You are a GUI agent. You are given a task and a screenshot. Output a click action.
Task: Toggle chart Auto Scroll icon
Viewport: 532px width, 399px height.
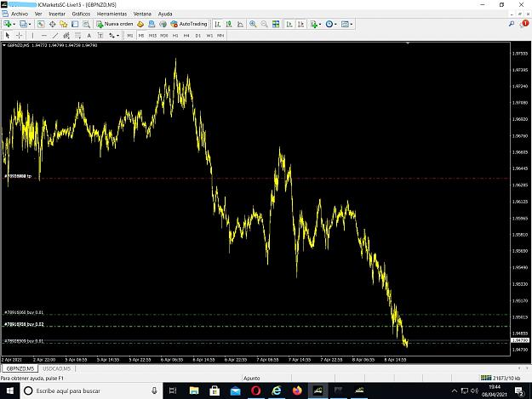[289, 24]
